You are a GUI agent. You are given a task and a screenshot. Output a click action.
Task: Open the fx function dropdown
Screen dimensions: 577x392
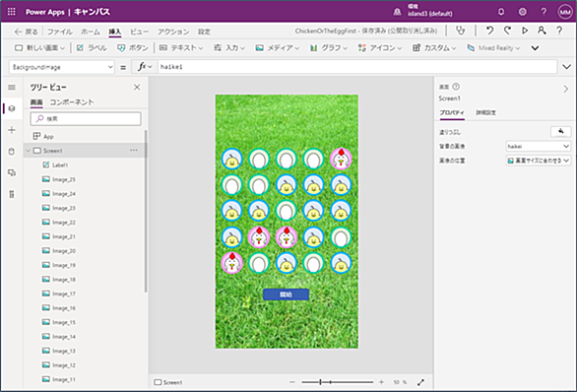[x=144, y=67]
